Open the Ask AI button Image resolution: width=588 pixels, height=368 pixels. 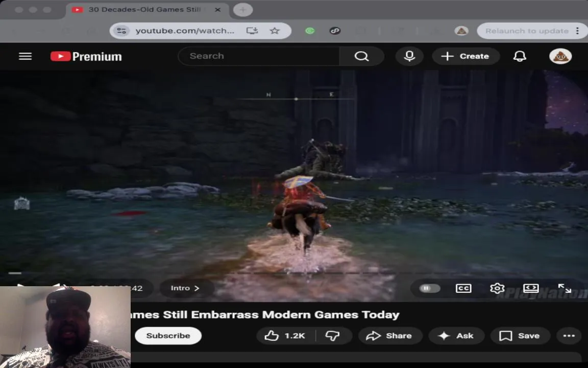click(x=456, y=335)
